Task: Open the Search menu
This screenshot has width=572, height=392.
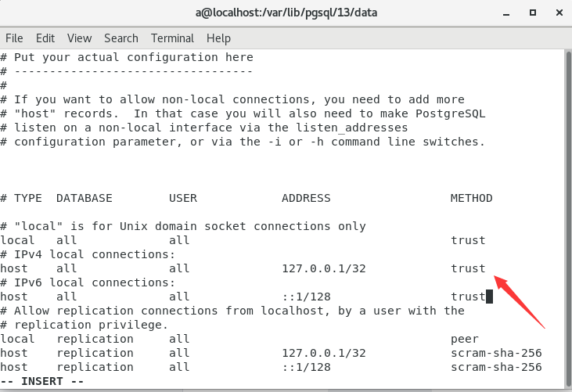Action: pyautogui.click(x=121, y=38)
